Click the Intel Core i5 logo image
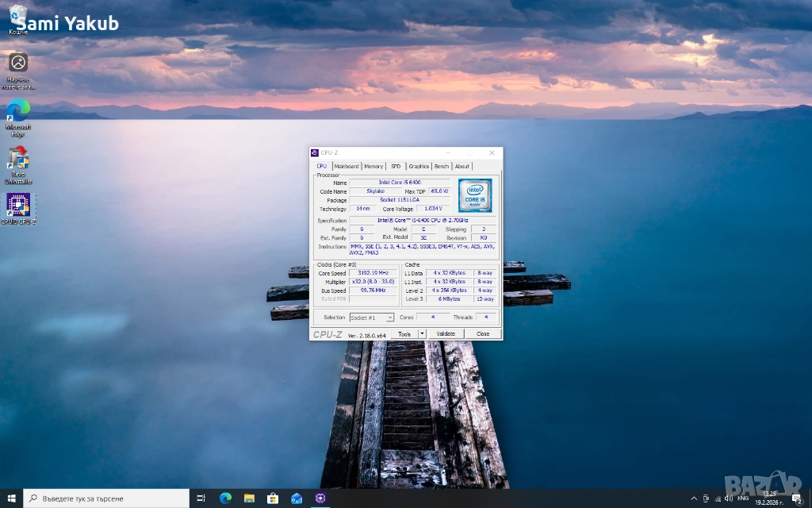 [475, 195]
